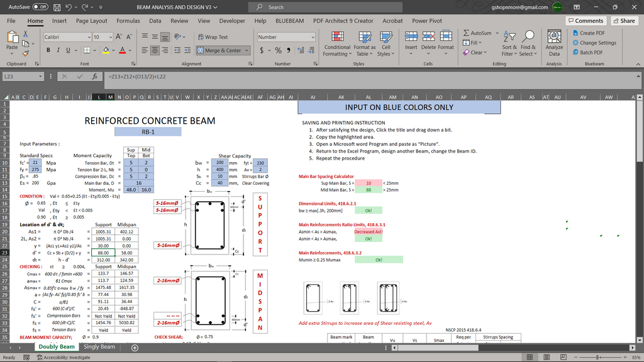Viewport: 644px width, 362px height.
Task: Open the Formulas ribbon tab
Action: click(x=128, y=21)
